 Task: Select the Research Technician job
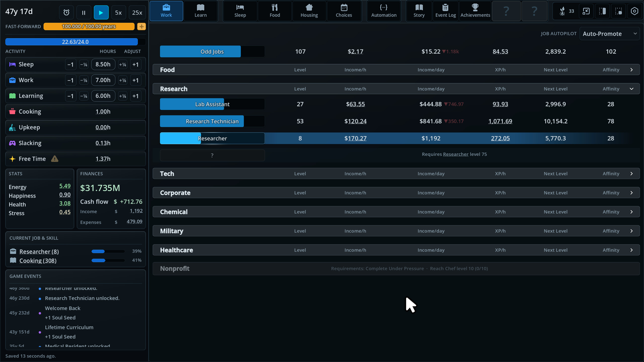click(212, 121)
